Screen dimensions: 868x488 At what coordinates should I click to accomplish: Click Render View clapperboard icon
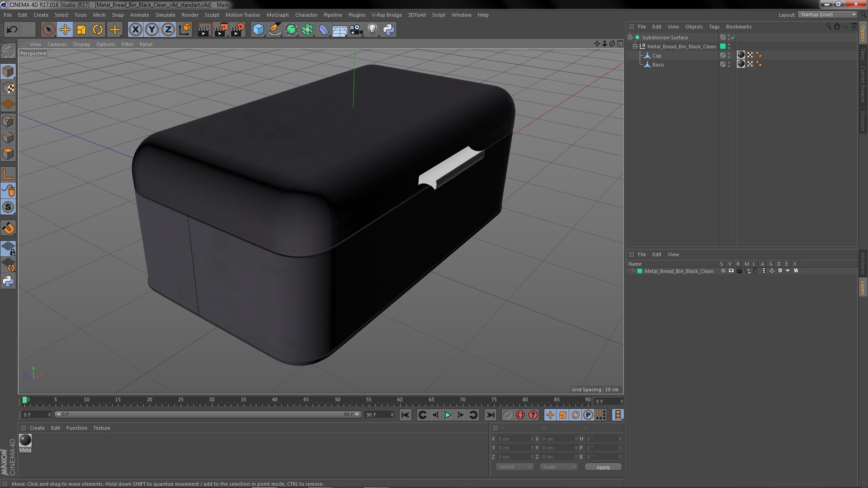point(204,30)
